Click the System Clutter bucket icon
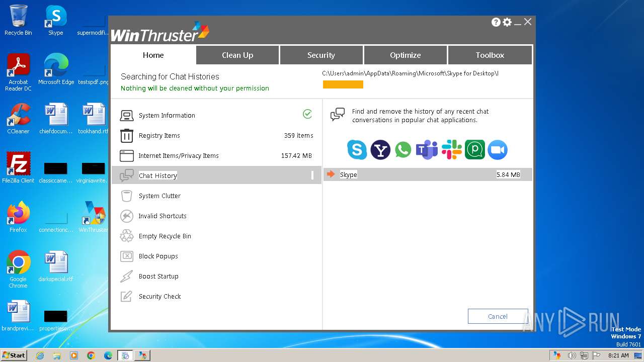This screenshot has width=644, height=362. click(126, 196)
